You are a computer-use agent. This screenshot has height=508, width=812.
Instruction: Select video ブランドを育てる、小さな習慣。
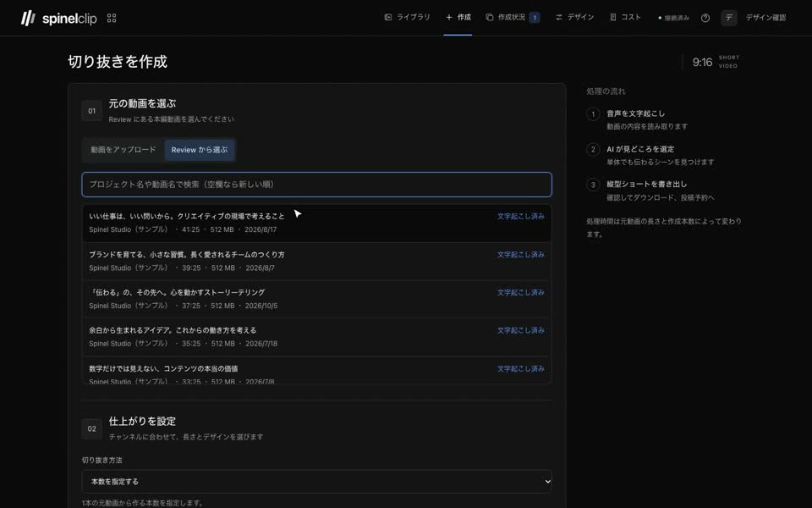(x=316, y=262)
